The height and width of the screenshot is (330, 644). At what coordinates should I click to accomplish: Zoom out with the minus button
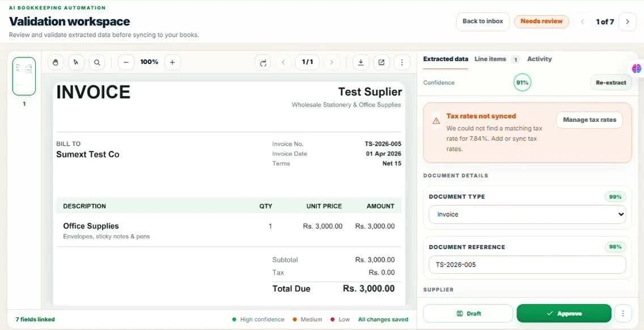point(126,62)
